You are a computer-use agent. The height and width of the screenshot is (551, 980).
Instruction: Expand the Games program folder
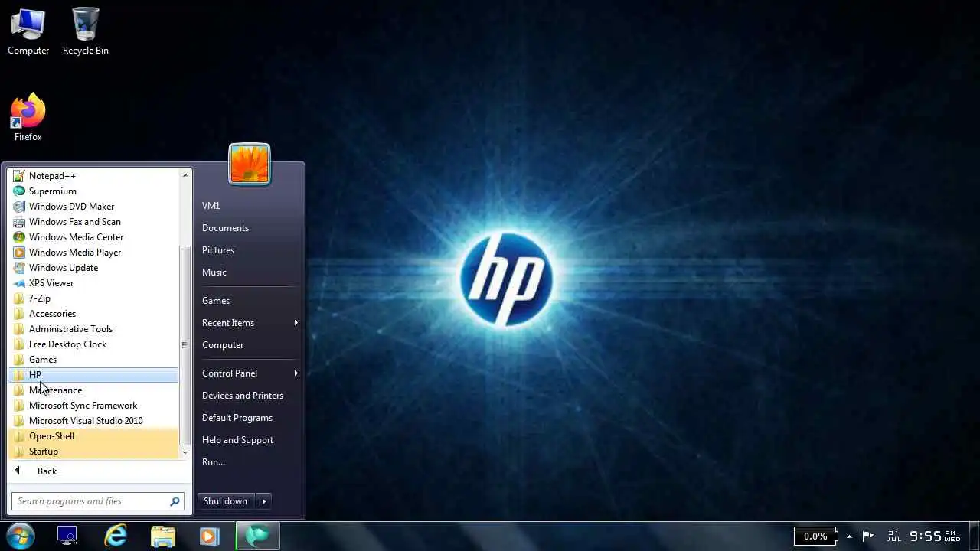(93, 360)
